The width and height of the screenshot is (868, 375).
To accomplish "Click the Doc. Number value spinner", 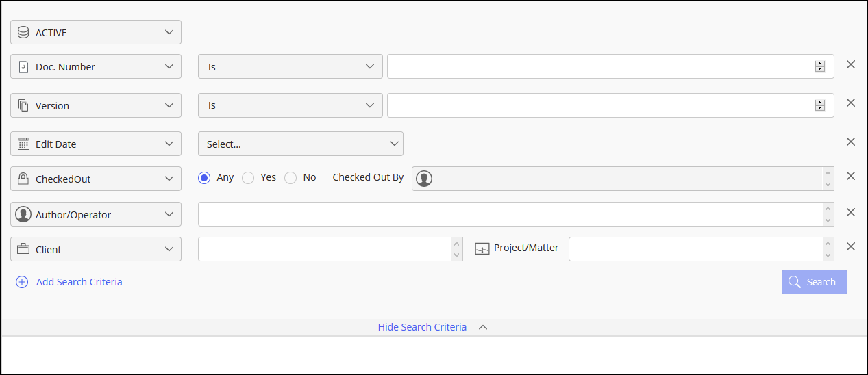I will pos(819,66).
